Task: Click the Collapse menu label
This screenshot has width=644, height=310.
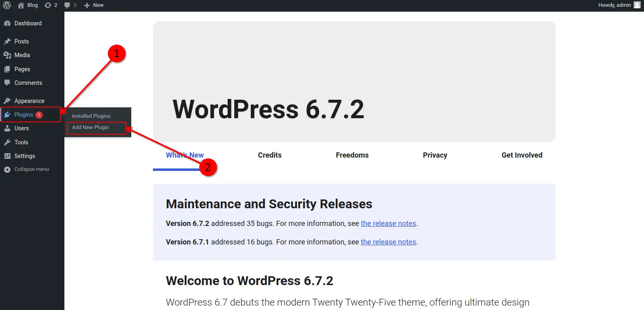Action: [x=32, y=169]
